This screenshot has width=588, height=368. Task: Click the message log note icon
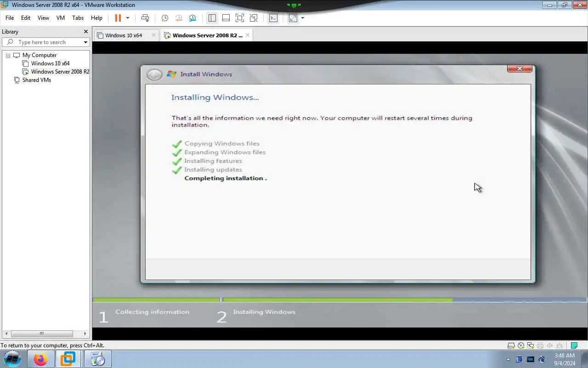click(574, 345)
